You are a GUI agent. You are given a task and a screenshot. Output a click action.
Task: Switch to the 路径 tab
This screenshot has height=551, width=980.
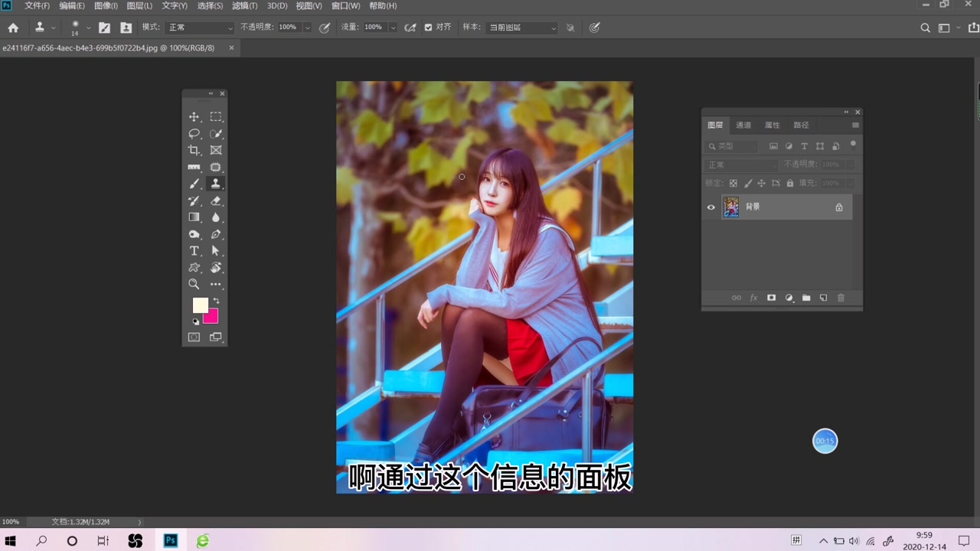[x=801, y=125]
